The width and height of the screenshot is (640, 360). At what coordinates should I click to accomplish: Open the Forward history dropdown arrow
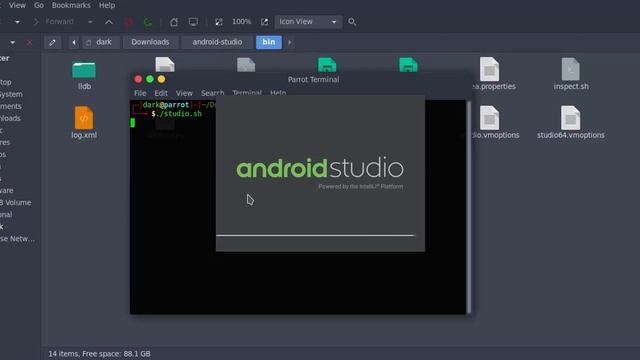pyautogui.click(x=90, y=22)
